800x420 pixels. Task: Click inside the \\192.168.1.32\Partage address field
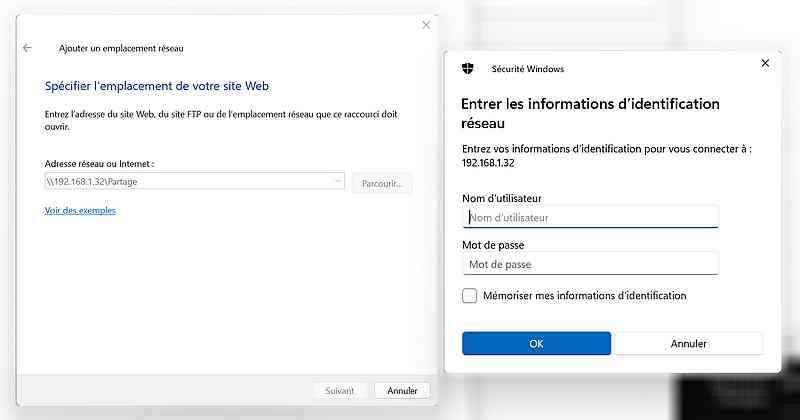point(194,181)
